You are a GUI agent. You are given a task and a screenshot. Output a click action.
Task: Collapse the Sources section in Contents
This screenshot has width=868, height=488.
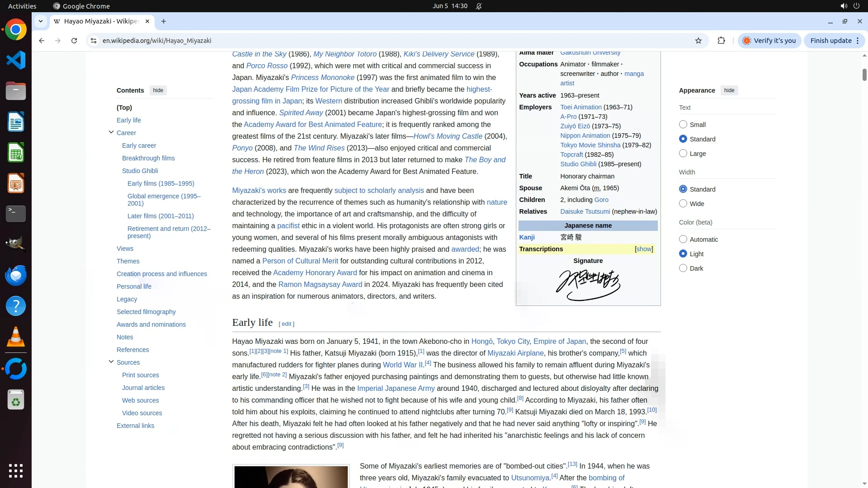[x=111, y=362]
